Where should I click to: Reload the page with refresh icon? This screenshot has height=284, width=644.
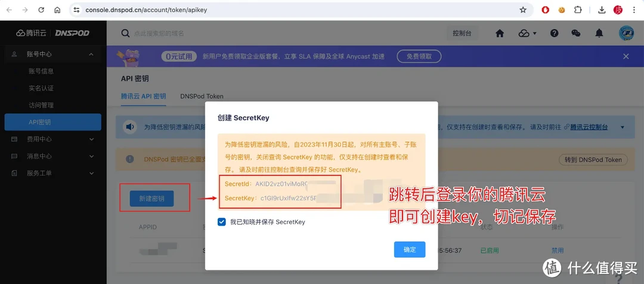pos(41,10)
